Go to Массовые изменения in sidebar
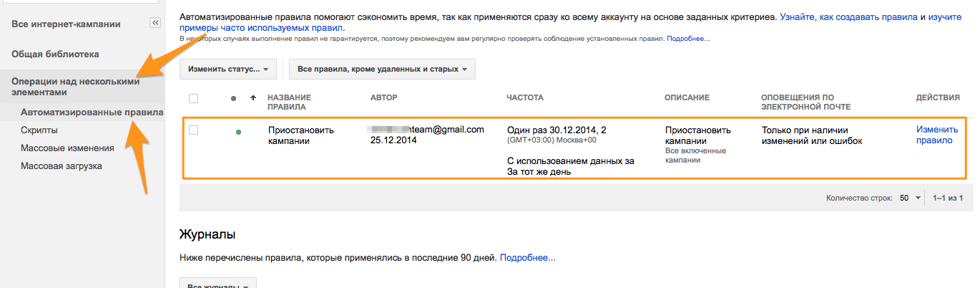 pos(67,148)
